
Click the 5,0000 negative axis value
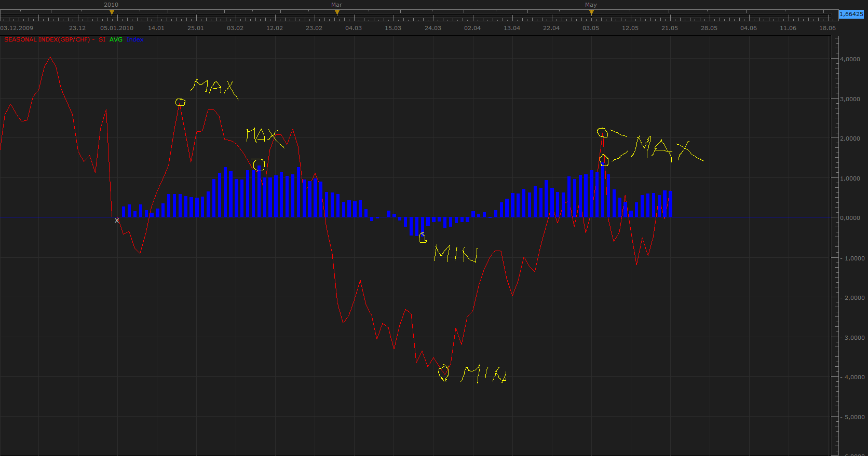851,417
